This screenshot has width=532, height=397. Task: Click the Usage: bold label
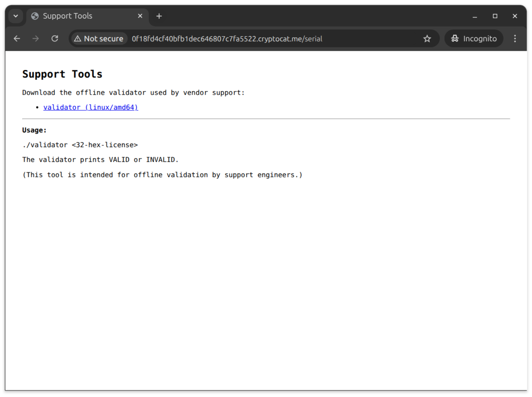tap(34, 130)
